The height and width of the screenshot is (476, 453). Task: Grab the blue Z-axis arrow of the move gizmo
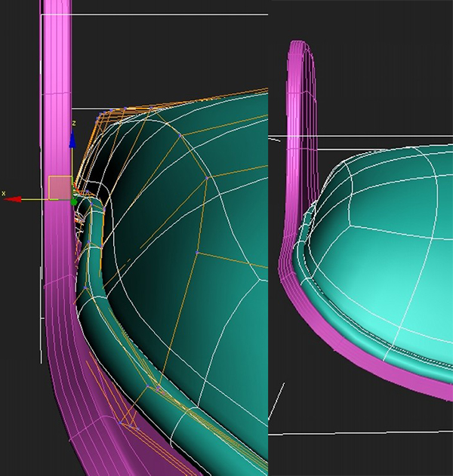coord(72,140)
